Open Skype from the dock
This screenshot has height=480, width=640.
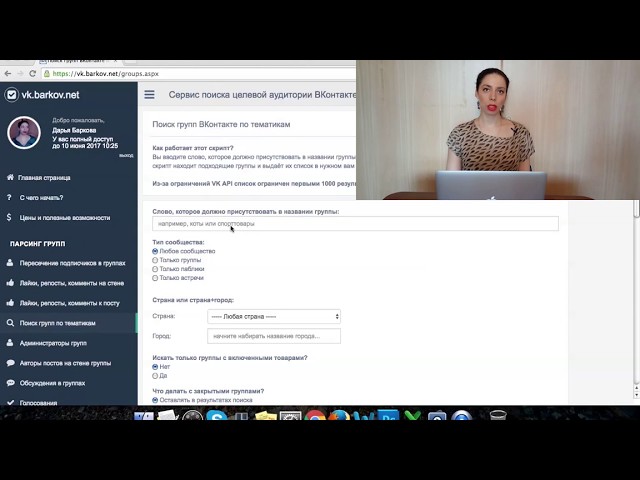tap(217, 415)
